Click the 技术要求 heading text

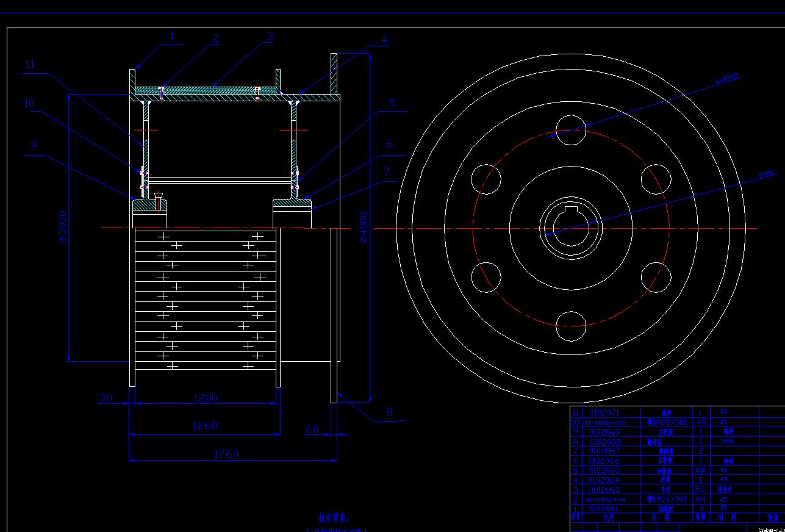pyautogui.click(x=334, y=517)
